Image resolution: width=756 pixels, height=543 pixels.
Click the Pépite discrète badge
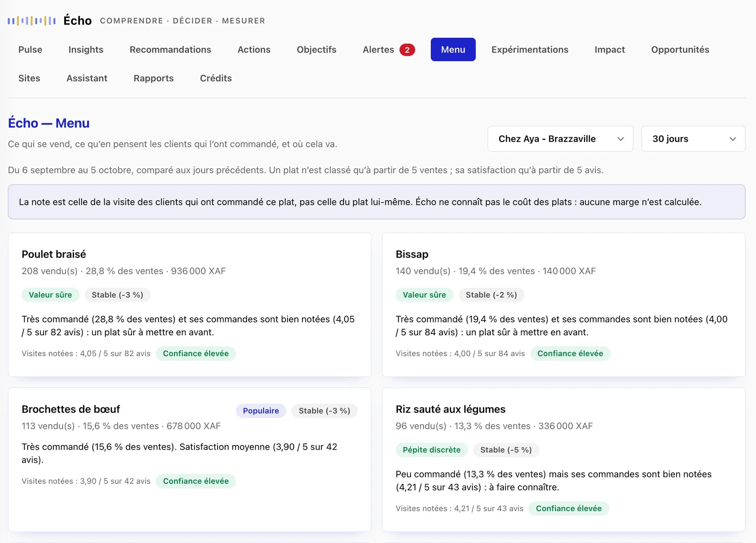pos(431,450)
